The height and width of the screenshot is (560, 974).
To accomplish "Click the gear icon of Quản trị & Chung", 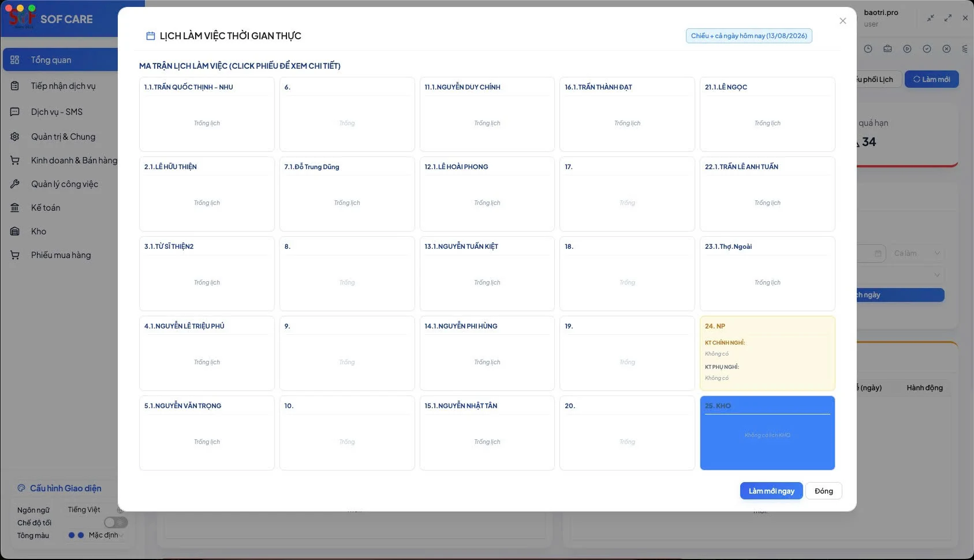I will pos(15,137).
